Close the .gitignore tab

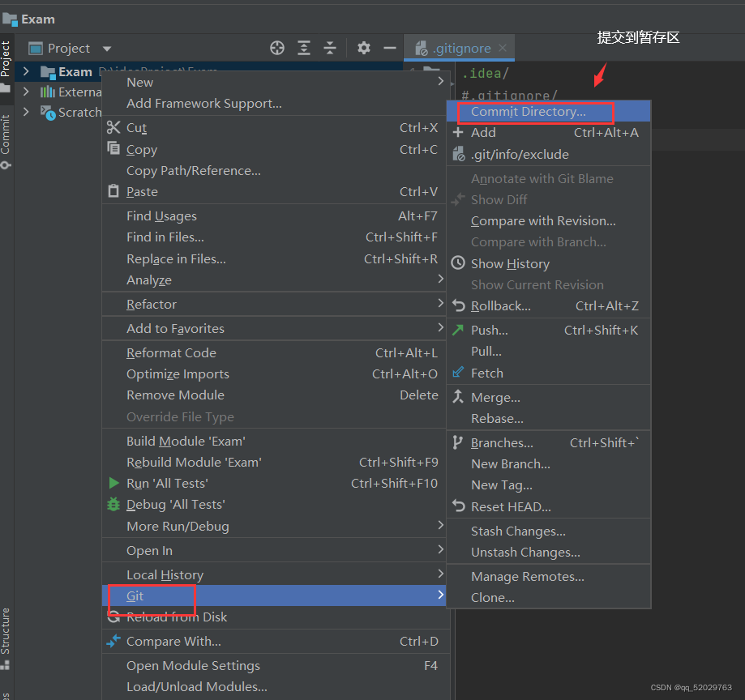click(503, 48)
